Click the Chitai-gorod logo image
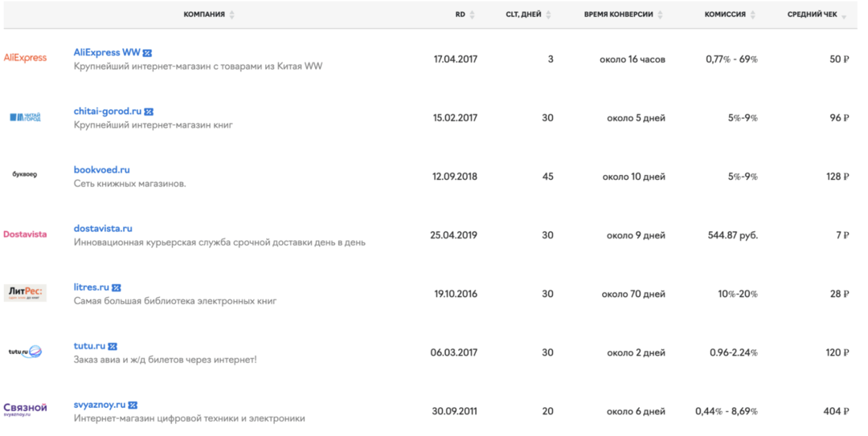Image resolution: width=868 pixels, height=436 pixels. pos(25,117)
